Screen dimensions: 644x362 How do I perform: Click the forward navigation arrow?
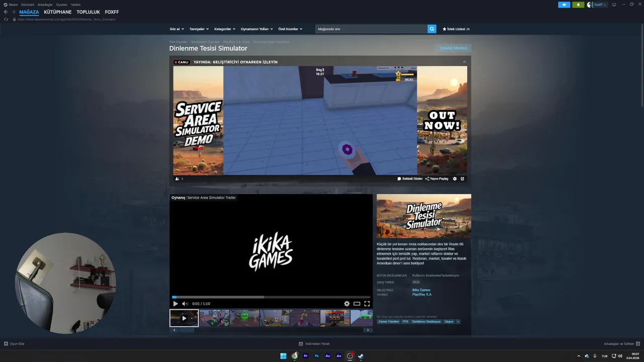tap(14, 12)
